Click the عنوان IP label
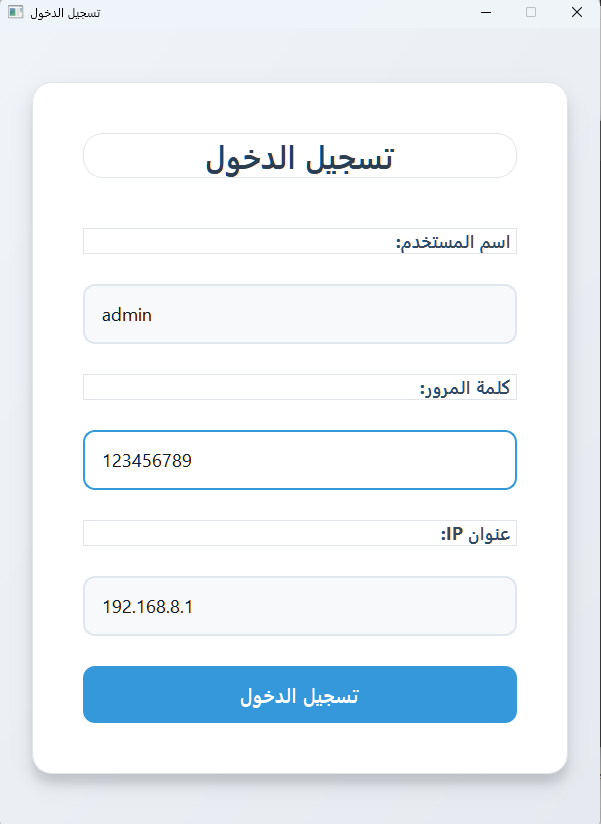Viewport: 601px width, 824px height. [475, 533]
